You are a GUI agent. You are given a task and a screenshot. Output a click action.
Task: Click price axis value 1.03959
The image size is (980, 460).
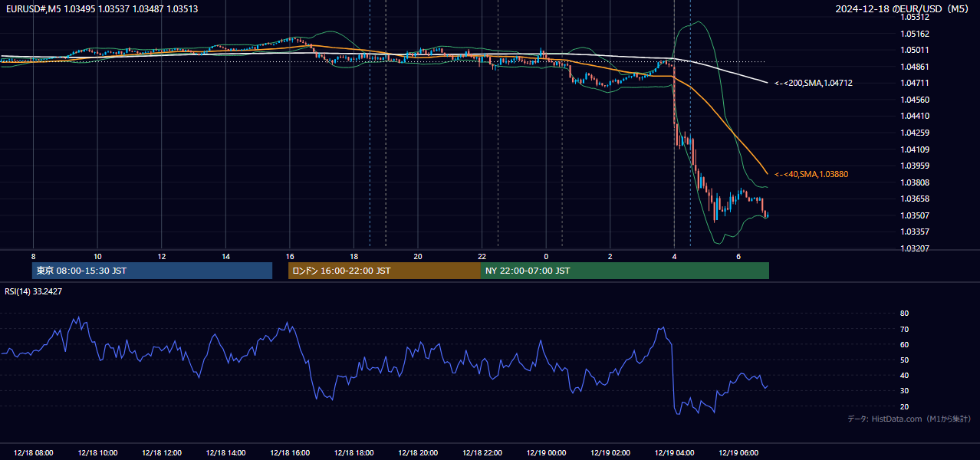tap(915, 166)
